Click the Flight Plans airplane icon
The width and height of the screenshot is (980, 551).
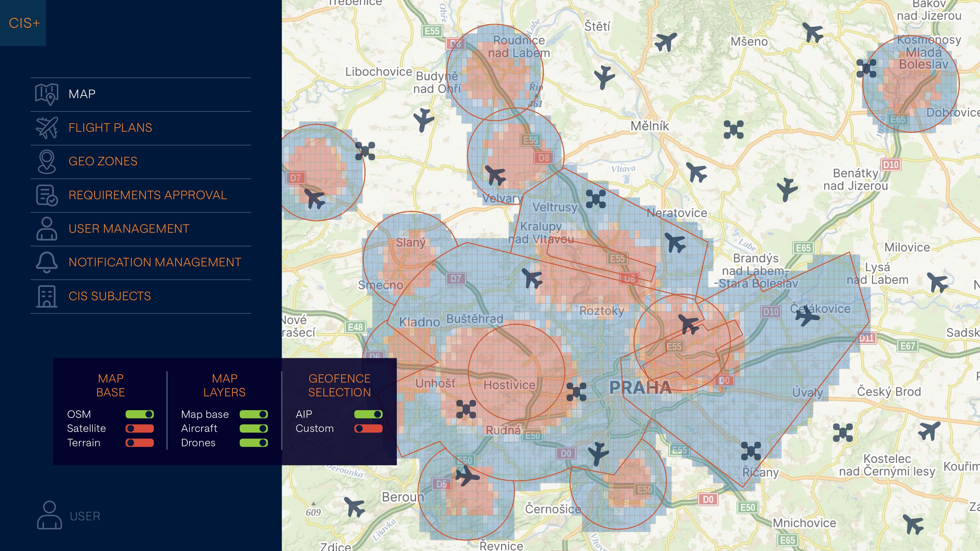[47, 128]
